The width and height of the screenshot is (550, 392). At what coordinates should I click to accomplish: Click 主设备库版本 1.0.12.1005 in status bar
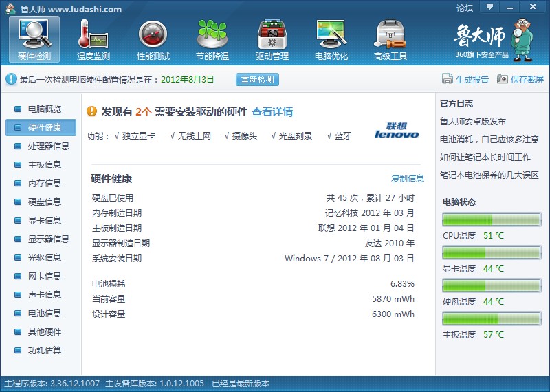coord(155,383)
